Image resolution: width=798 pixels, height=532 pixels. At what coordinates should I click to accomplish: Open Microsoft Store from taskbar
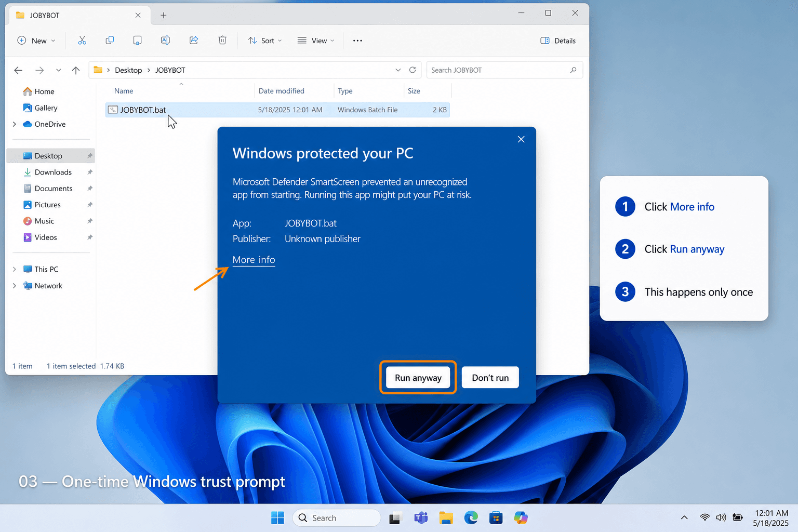[496, 518]
